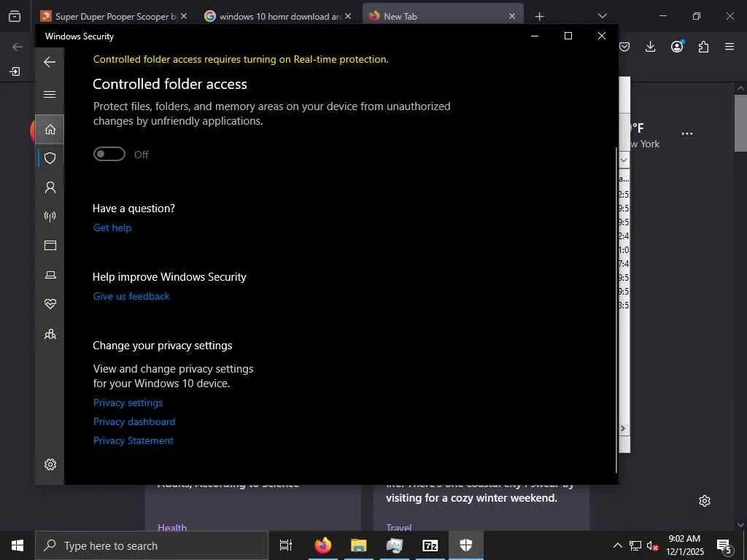The image size is (747, 560).
Task: Toggle Controlled folder access switch
Action: pos(109,155)
